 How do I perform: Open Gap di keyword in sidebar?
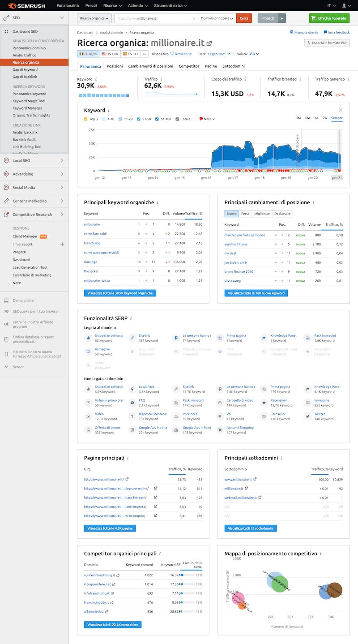(x=25, y=69)
